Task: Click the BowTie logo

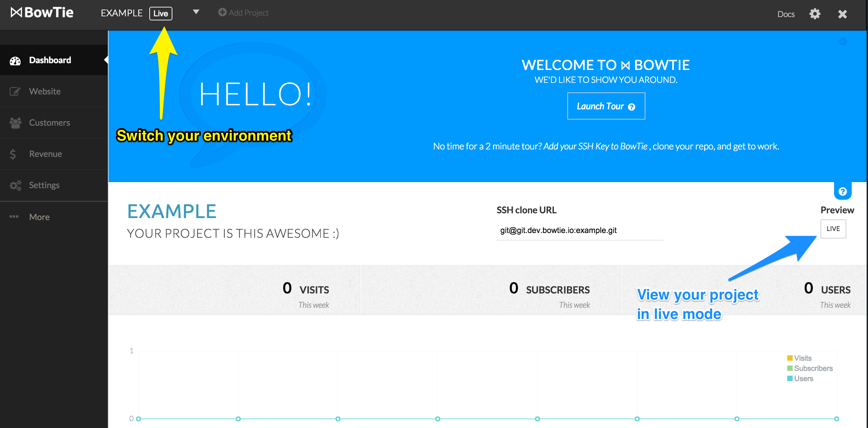Action: coord(42,13)
